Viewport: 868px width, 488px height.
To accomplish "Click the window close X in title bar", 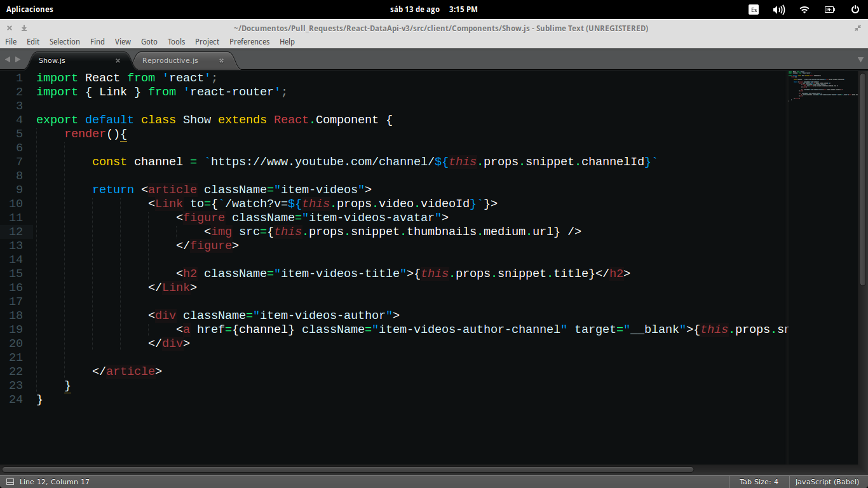I will pos(10,28).
